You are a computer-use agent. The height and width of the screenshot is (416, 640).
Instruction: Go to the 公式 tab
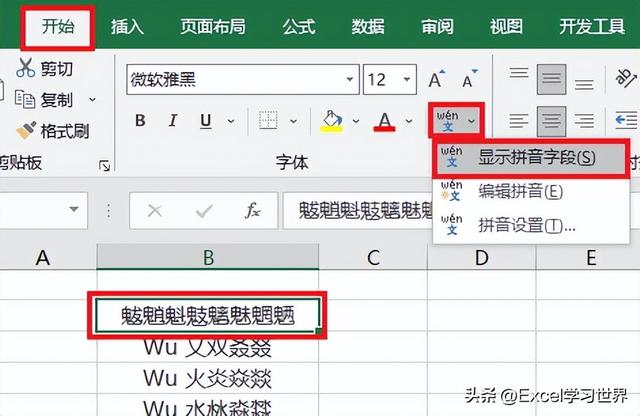(x=299, y=27)
